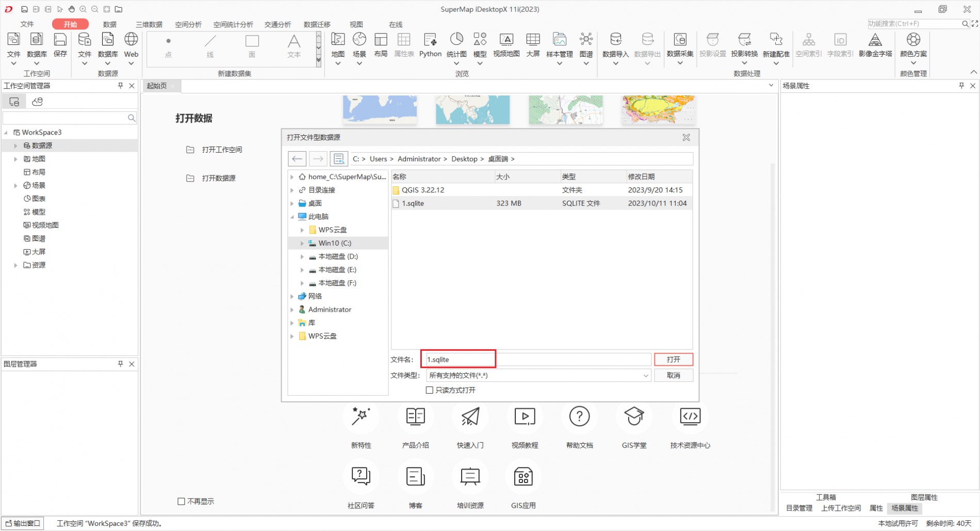The image size is (980, 531).
Task: Click the 取消 button in dialog
Action: coord(673,375)
